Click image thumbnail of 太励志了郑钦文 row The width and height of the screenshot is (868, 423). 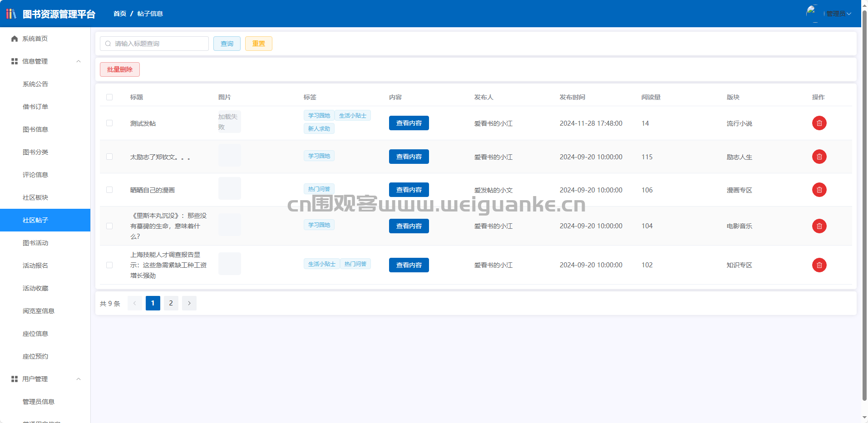[230, 155]
